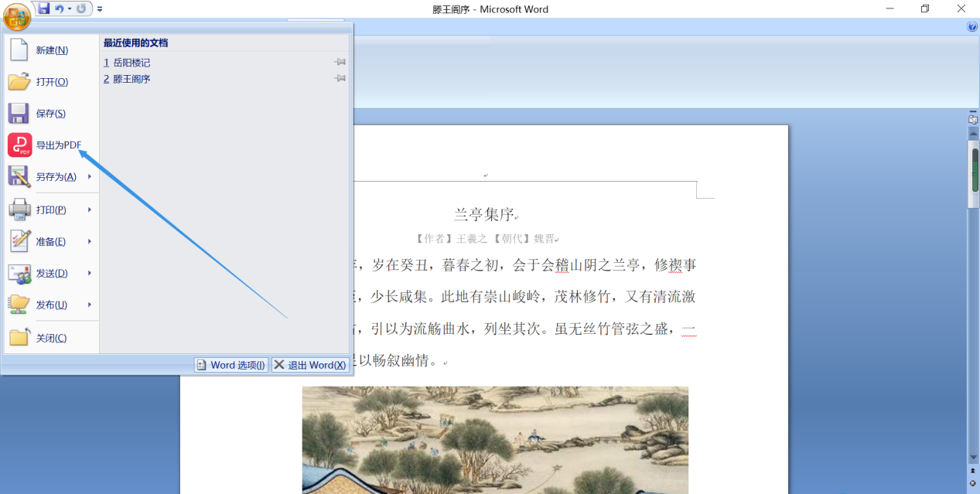The image size is (980, 494).
Task: Click the 关闭(C) folder icon
Action: (x=19, y=338)
